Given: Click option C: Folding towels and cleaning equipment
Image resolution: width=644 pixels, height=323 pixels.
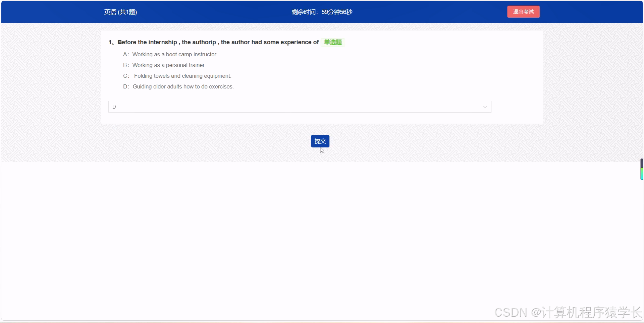Looking at the screenshot, I should tap(177, 76).
